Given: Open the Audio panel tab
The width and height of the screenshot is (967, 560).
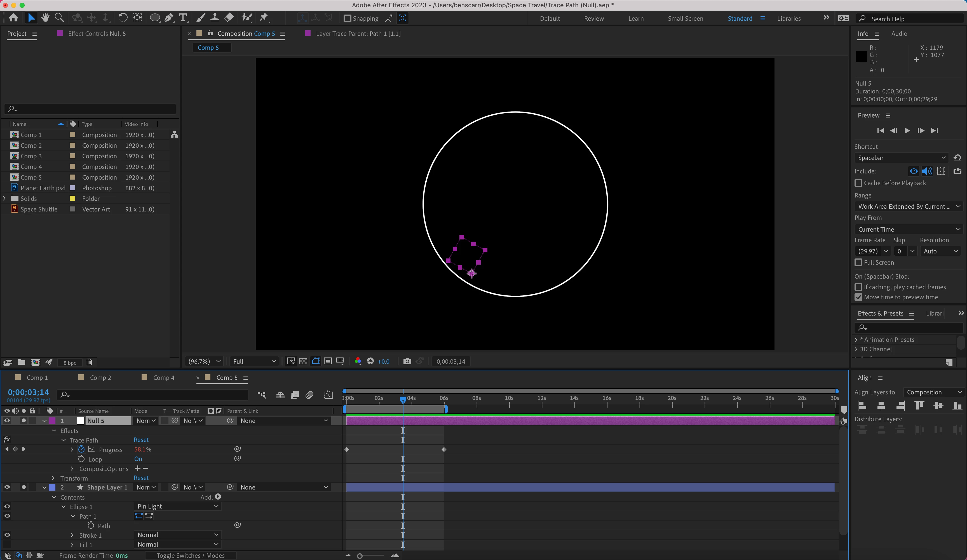Looking at the screenshot, I should click(899, 34).
